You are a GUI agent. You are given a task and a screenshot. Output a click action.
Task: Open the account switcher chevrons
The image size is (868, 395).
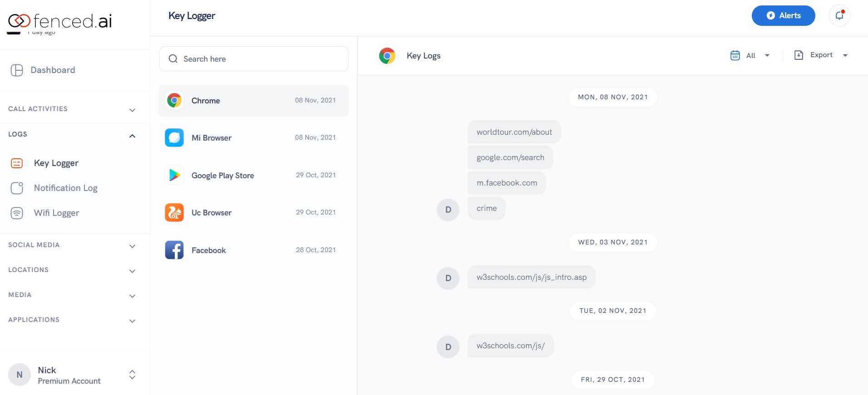click(132, 375)
